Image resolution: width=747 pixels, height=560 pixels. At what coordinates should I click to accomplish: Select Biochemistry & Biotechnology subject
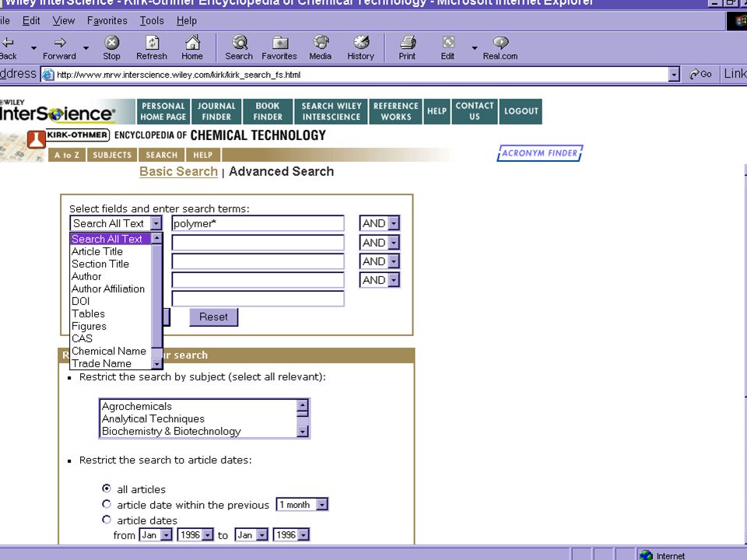coord(198,431)
